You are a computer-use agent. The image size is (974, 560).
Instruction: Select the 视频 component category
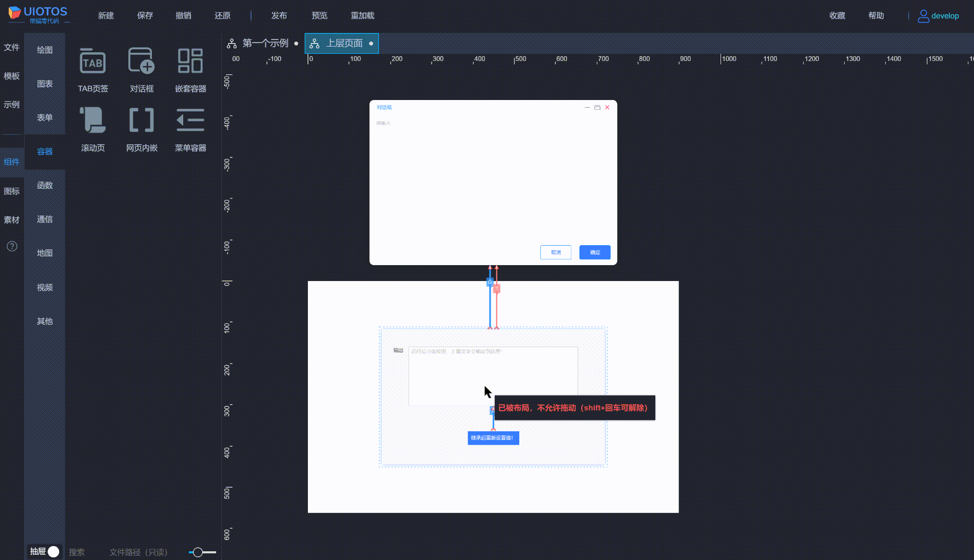pos(45,288)
